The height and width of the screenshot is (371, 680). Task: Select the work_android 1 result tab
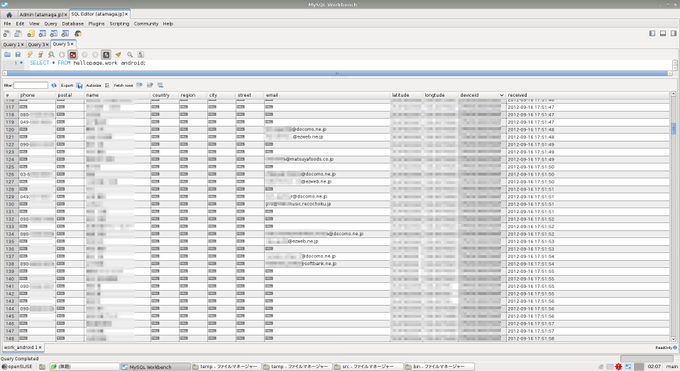coord(23,348)
